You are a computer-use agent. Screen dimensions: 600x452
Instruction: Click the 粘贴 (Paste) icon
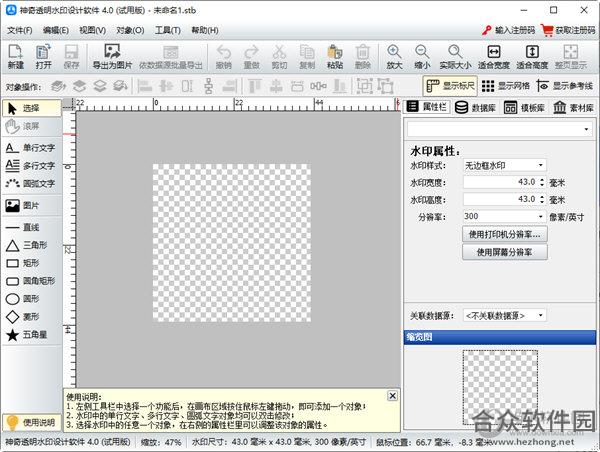(335, 57)
